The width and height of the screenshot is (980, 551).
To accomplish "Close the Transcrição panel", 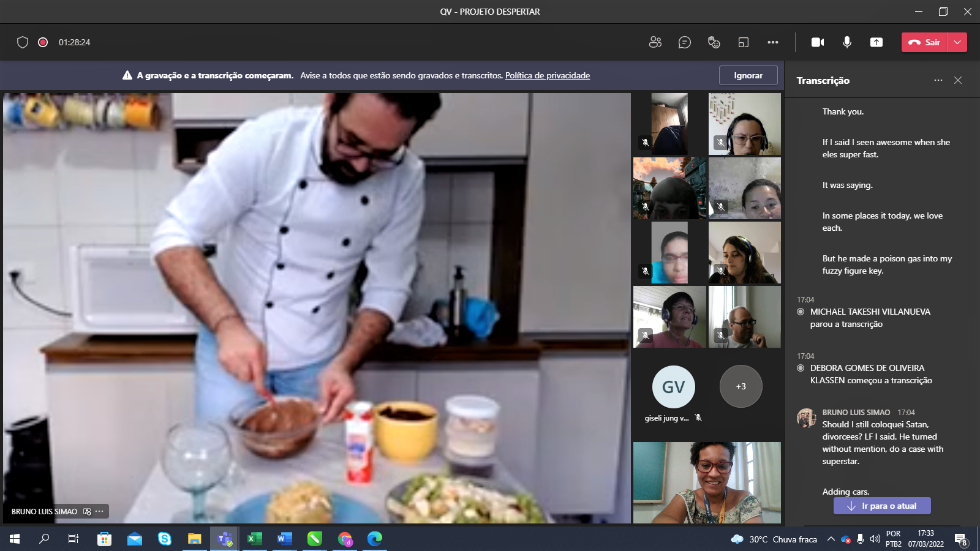I will (958, 80).
